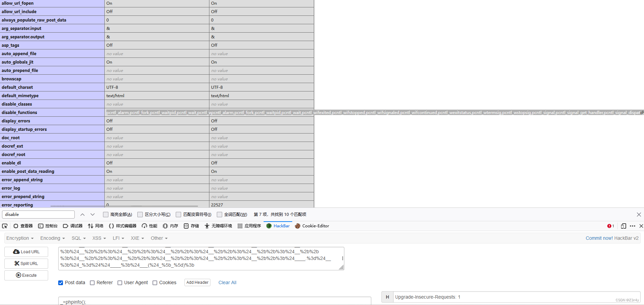
Task: Uncheck the Post data checkbox
Action: 60,282
